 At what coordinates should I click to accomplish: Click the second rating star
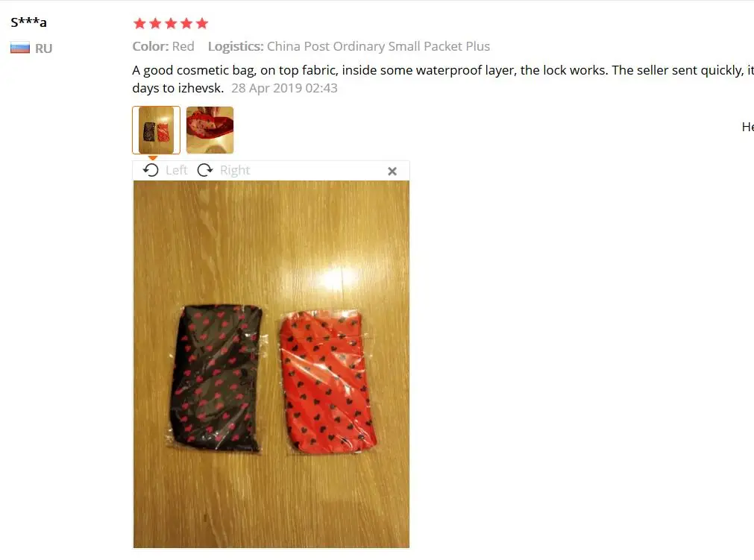pyautogui.click(x=155, y=23)
